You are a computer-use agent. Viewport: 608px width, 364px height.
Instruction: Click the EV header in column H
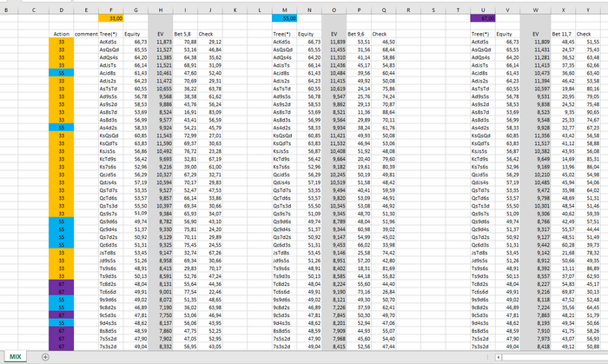click(x=161, y=34)
